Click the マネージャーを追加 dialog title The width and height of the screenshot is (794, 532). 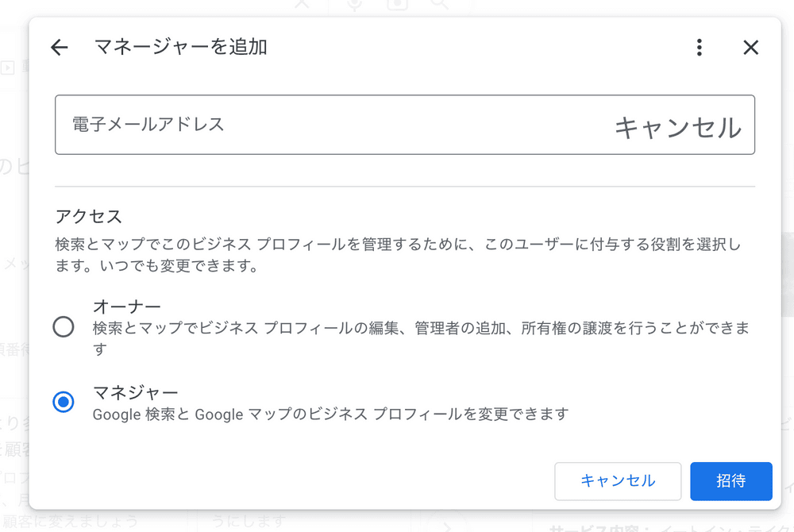[180, 48]
